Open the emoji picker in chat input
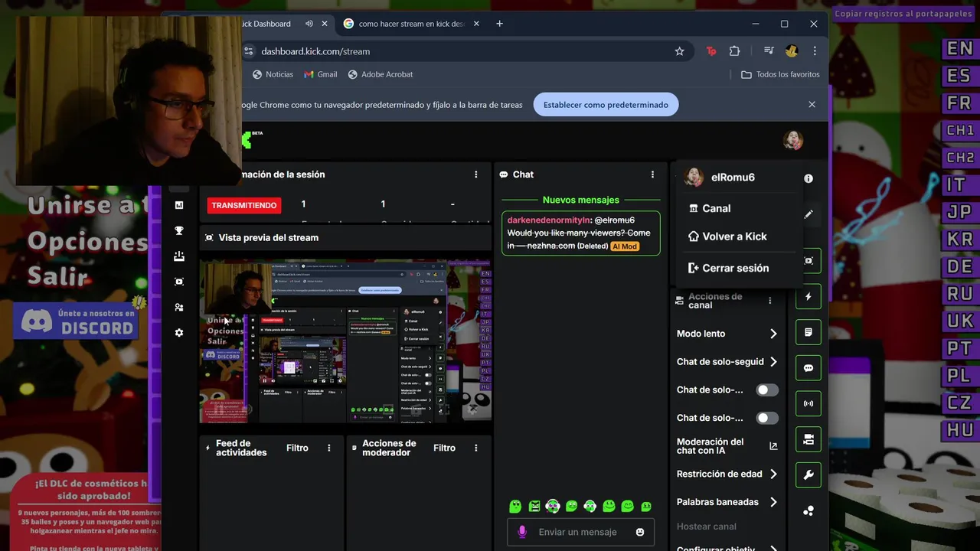The width and height of the screenshot is (980, 551). 640,532
